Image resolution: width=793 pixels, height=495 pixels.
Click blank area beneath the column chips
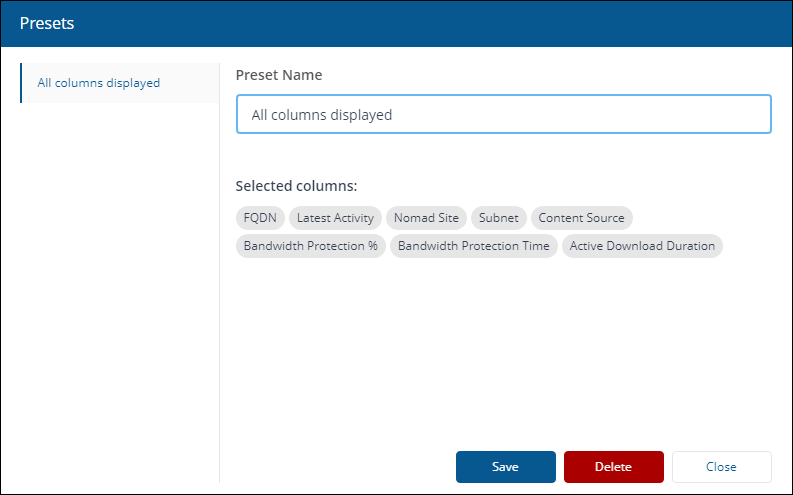pos(500,350)
